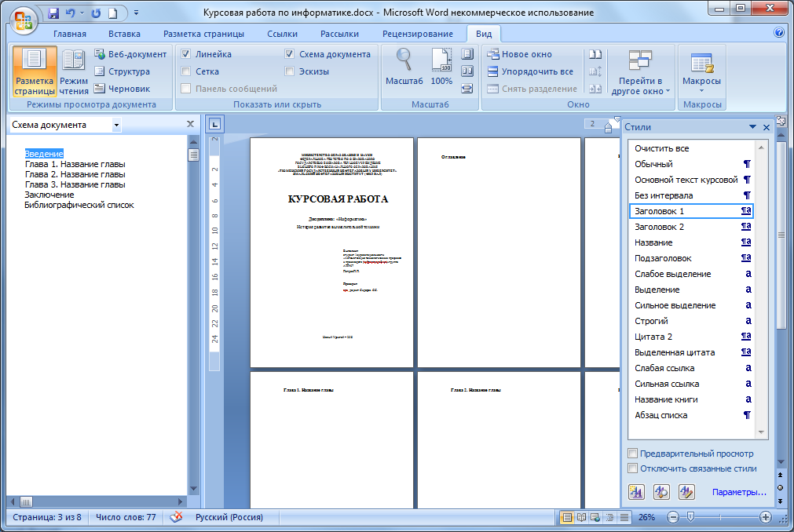
Task: Redo with the repeat arrow icon
Action: click(96, 13)
